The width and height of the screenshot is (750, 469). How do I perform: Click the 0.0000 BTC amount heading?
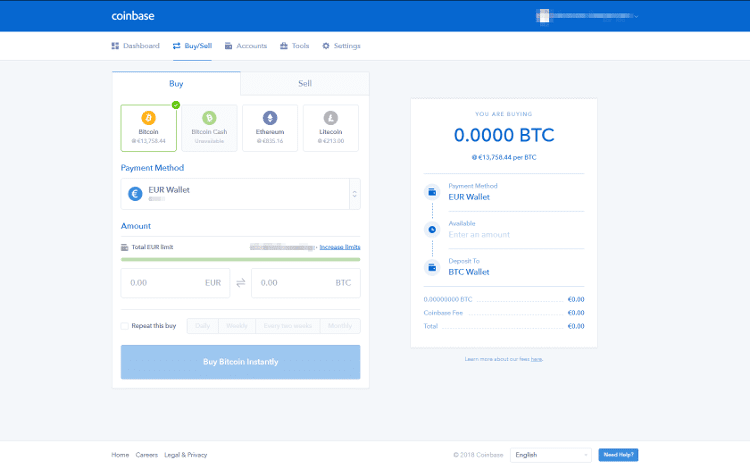[x=504, y=135]
